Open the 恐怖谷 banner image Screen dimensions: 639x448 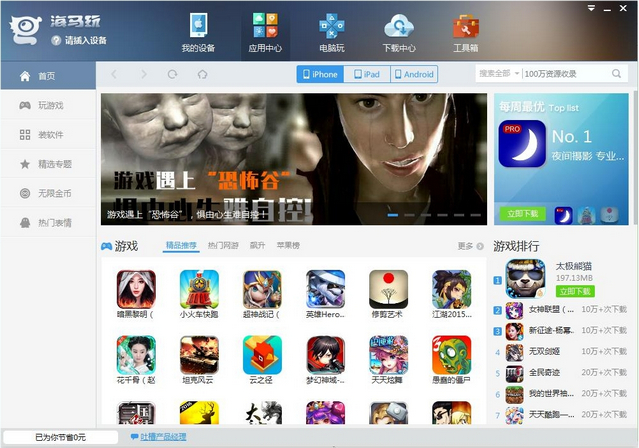(x=294, y=159)
